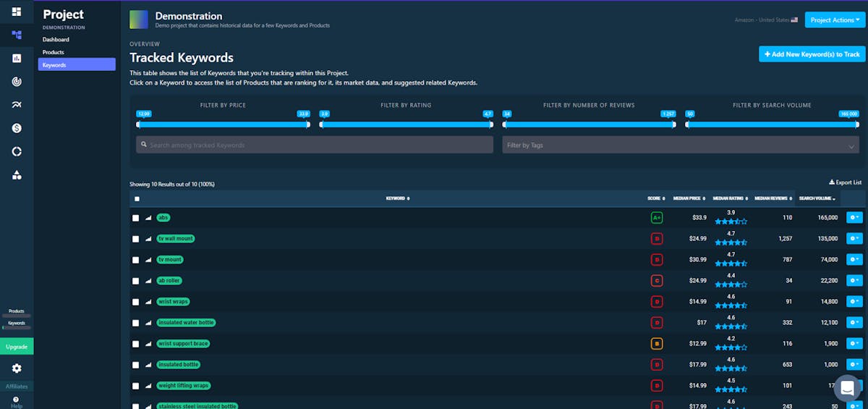868x409 pixels.
Task: Check the box for ab roller
Action: [x=136, y=281]
